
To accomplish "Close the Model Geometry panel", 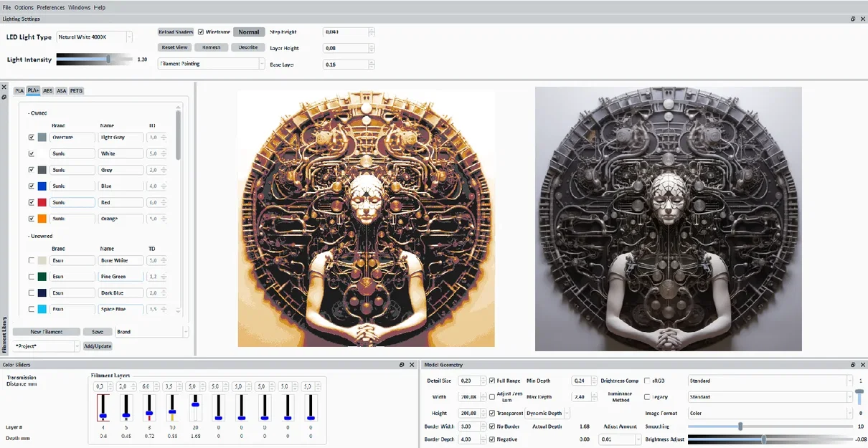I will coord(862,365).
